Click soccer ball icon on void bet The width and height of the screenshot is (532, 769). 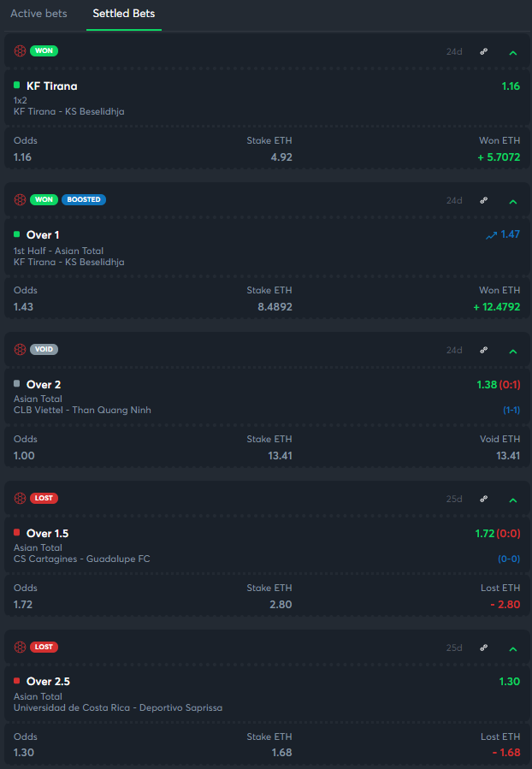(20, 349)
